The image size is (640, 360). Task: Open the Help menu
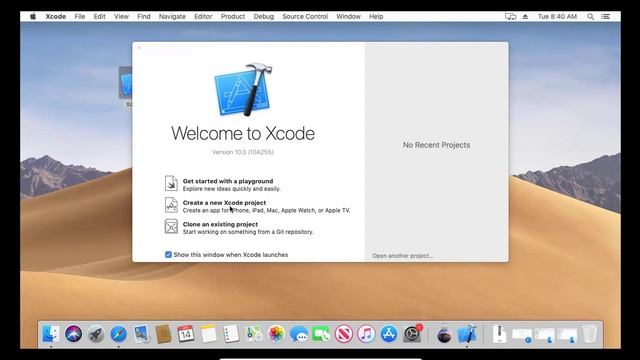click(x=376, y=16)
